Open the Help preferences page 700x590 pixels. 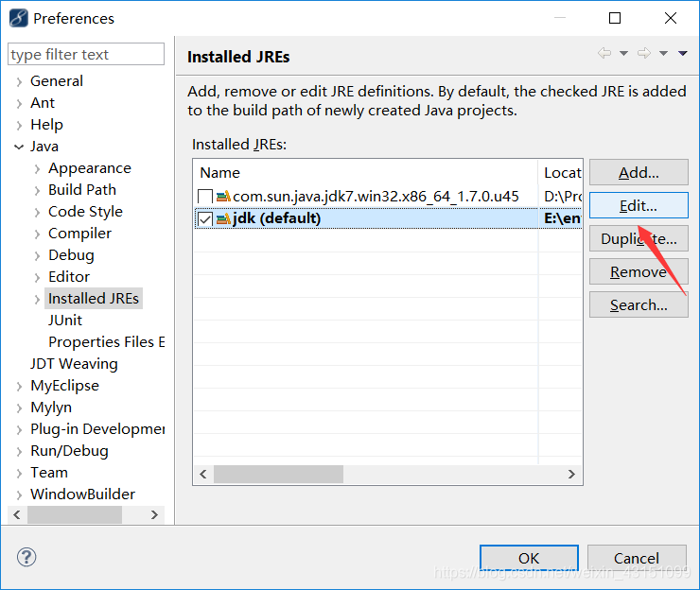click(x=46, y=125)
